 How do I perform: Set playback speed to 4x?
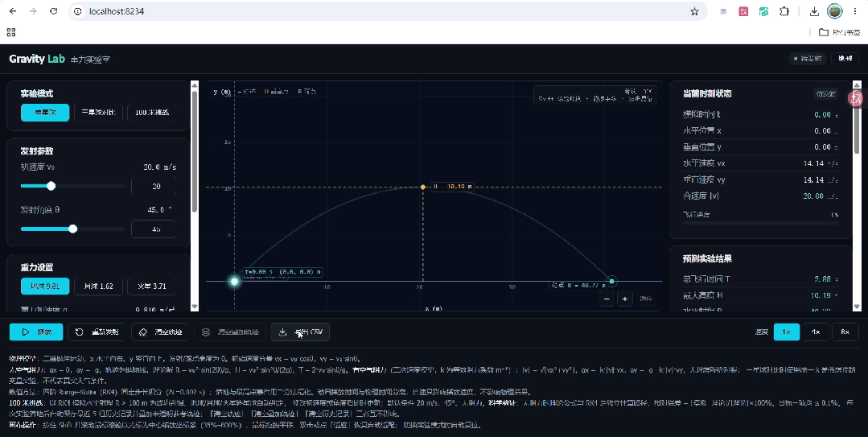(x=816, y=332)
